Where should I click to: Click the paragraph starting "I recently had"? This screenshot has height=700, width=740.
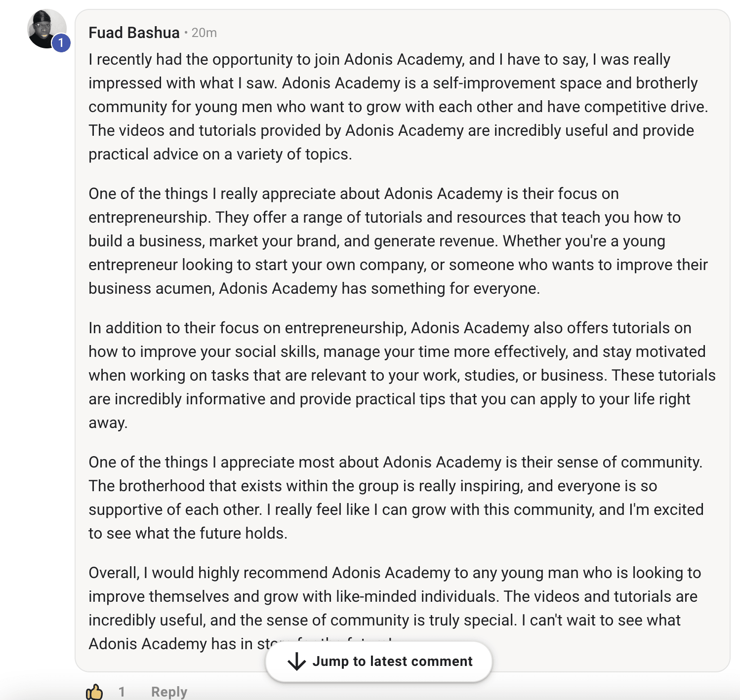point(398,107)
